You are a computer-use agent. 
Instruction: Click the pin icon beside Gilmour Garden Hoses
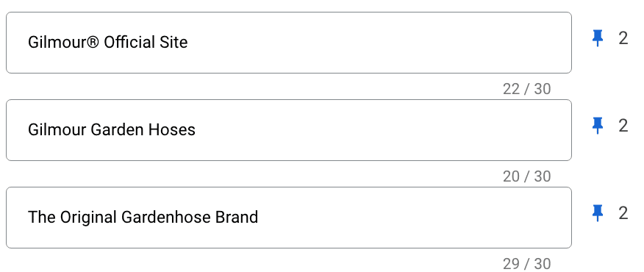[597, 126]
